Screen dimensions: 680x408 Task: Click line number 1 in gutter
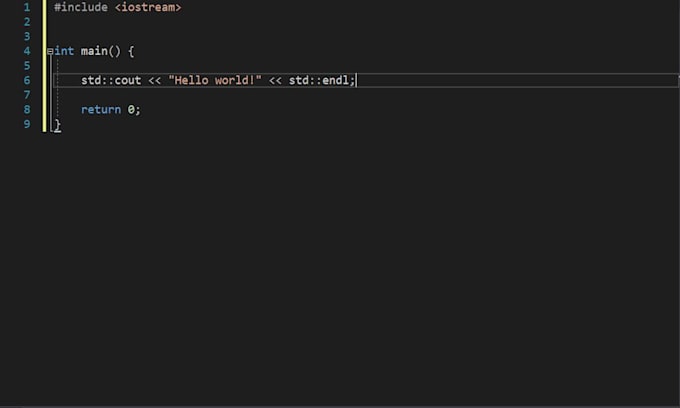[x=26, y=7]
